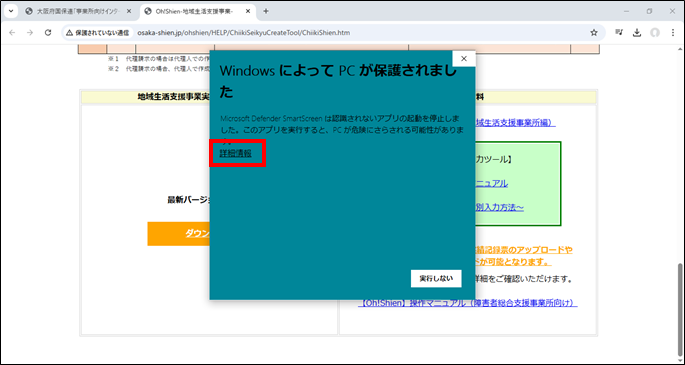Minimize the Chrome window
Image resolution: width=685 pixels, height=365 pixels.
coord(626,11)
